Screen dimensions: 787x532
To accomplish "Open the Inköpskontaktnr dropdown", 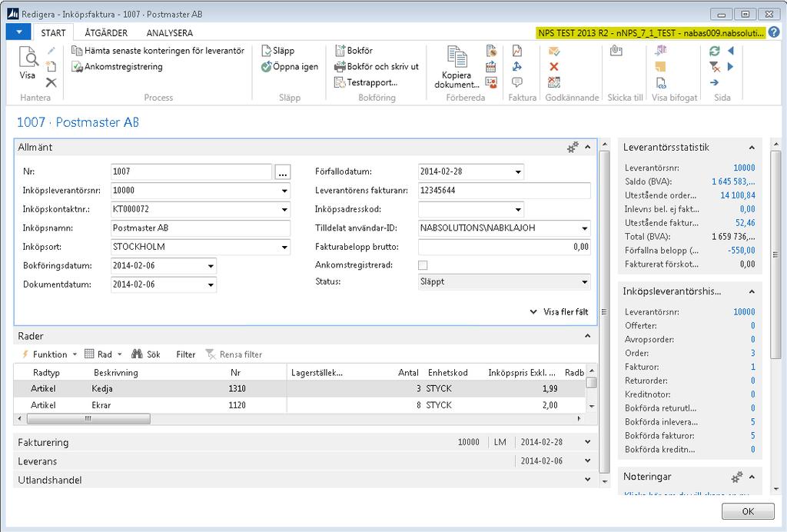I will click(284, 209).
